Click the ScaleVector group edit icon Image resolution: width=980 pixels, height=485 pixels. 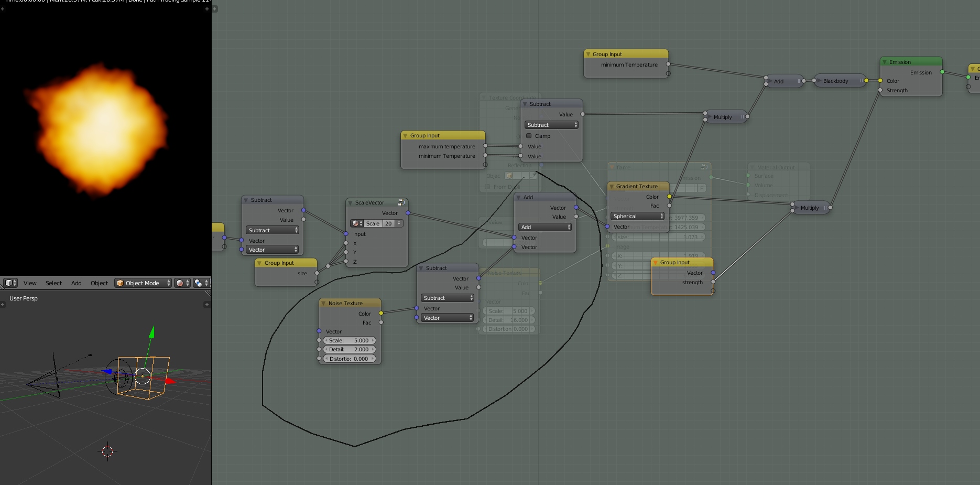point(401,202)
